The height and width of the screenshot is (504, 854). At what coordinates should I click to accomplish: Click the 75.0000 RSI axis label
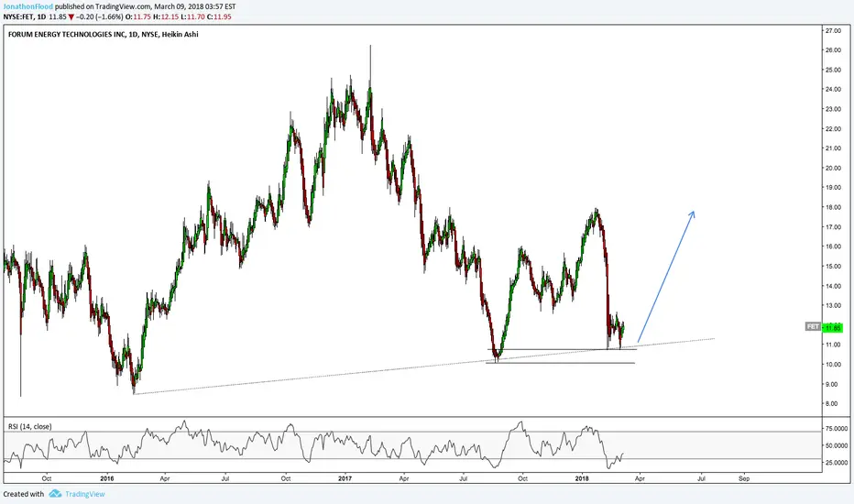(837, 428)
